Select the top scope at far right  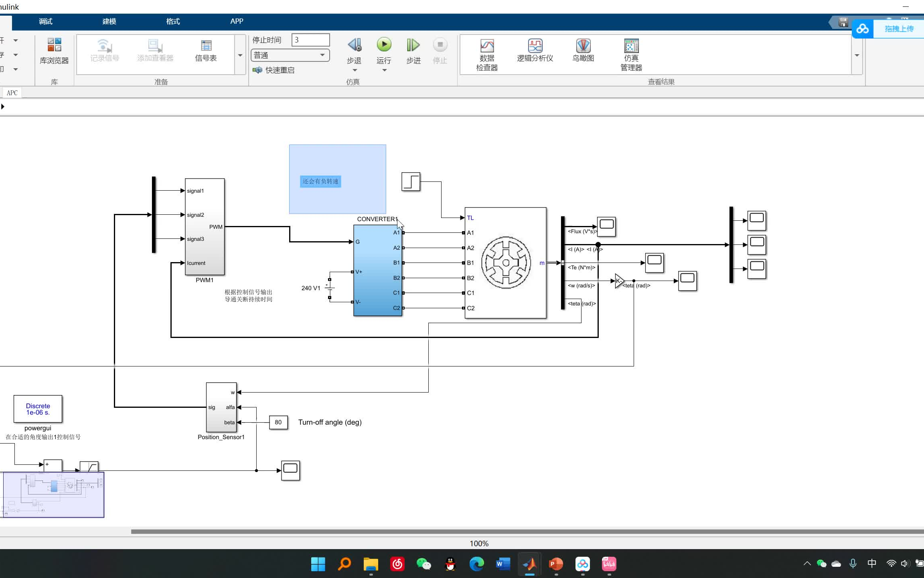(x=757, y=221)
